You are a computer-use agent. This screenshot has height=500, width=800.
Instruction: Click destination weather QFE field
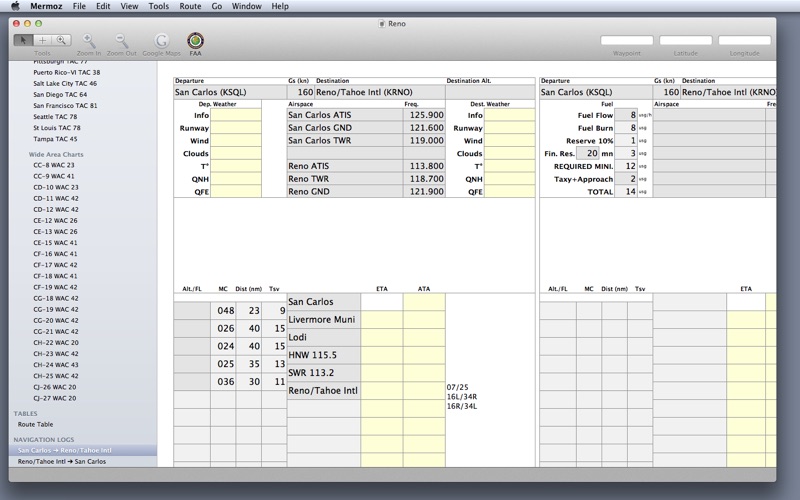click(x=509, y=192)
